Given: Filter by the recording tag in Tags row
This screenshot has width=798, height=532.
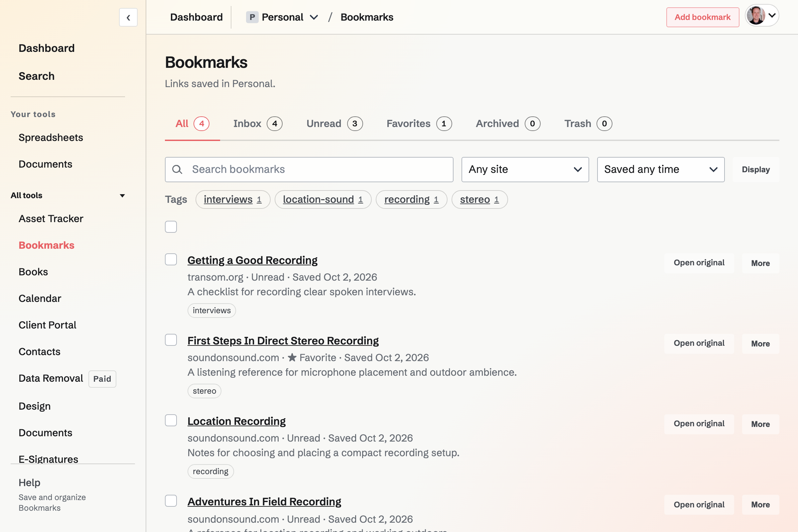Looking at the screenshot, I should 412,199.
